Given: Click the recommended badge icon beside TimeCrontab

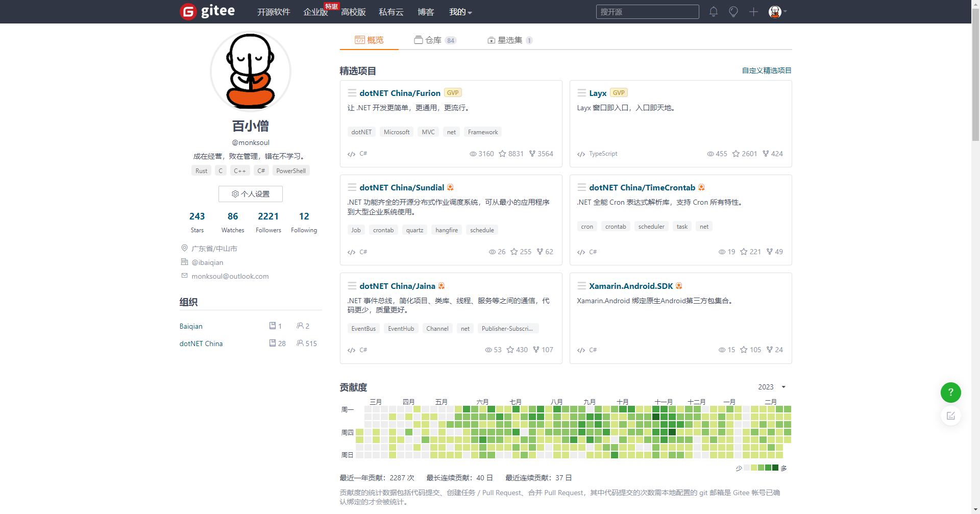Looking at the screenshot, I should click(x=701, y=187).
